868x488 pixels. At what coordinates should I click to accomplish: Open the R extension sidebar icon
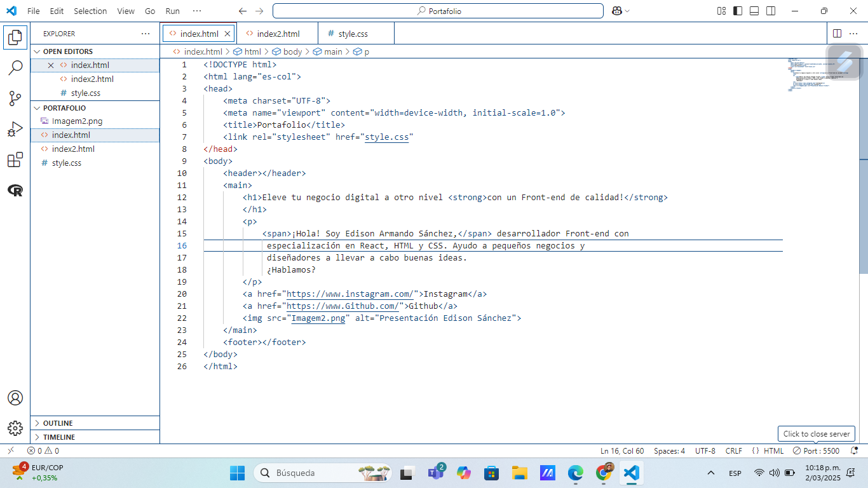(15, 190)
